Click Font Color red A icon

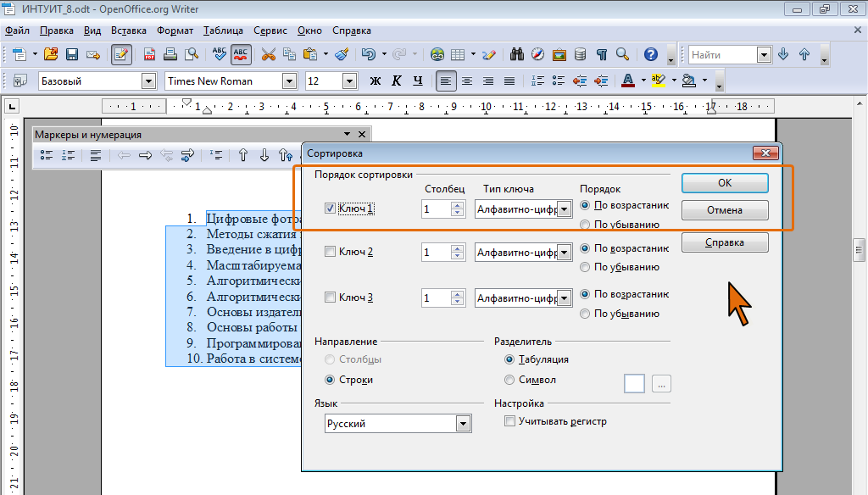[x=628, y=81]
